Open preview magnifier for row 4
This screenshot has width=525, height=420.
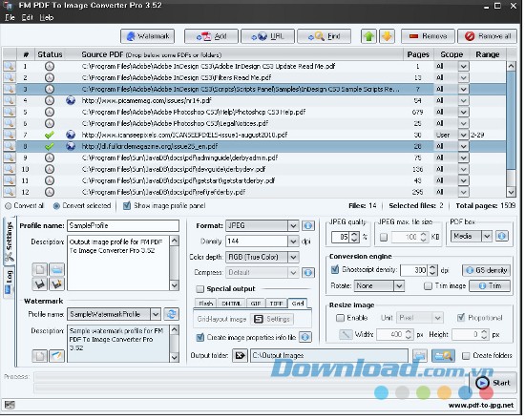pos(10,100)
